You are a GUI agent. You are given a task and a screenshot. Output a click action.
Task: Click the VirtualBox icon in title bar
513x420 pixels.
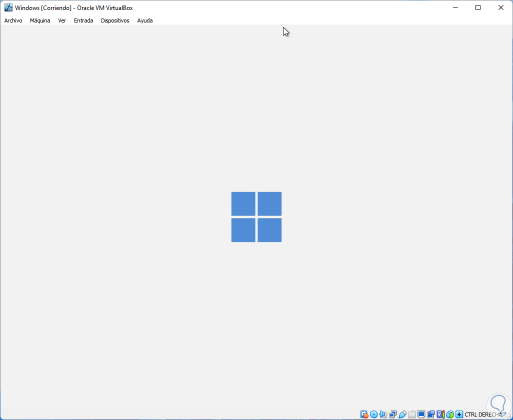click(x=8, y=8)
